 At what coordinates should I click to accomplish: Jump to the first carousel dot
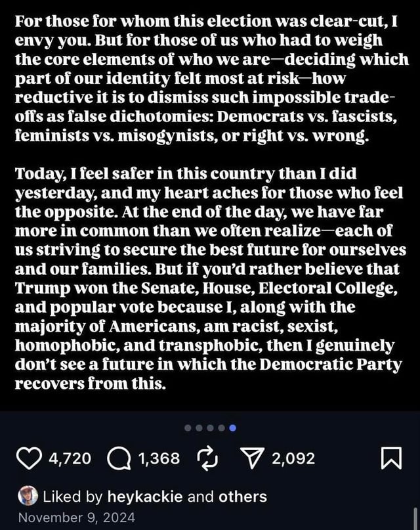coord(188,428)
